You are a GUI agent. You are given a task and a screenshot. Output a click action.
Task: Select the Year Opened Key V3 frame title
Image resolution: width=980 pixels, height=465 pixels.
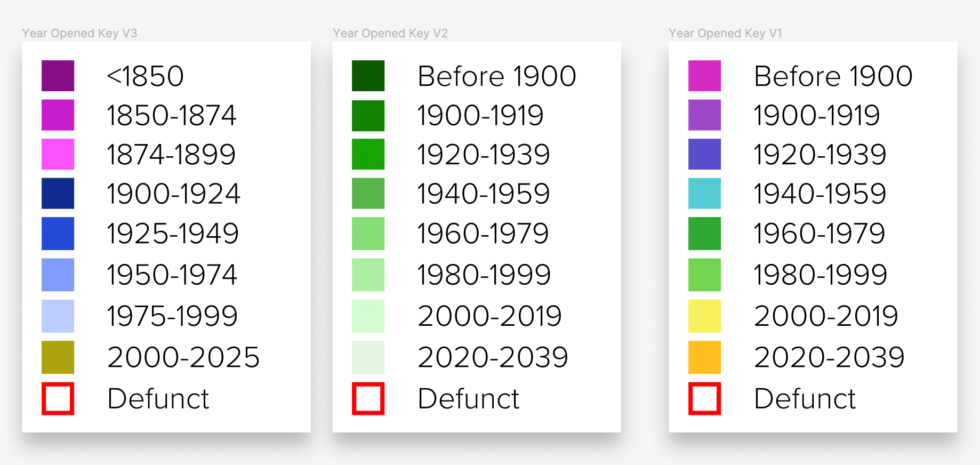click(79, 33)
